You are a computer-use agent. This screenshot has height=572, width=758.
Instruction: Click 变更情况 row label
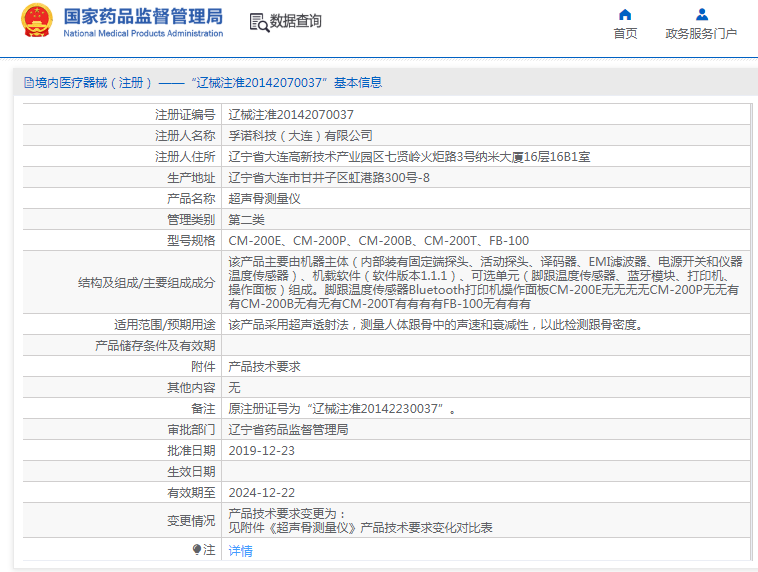click(191, 520)
